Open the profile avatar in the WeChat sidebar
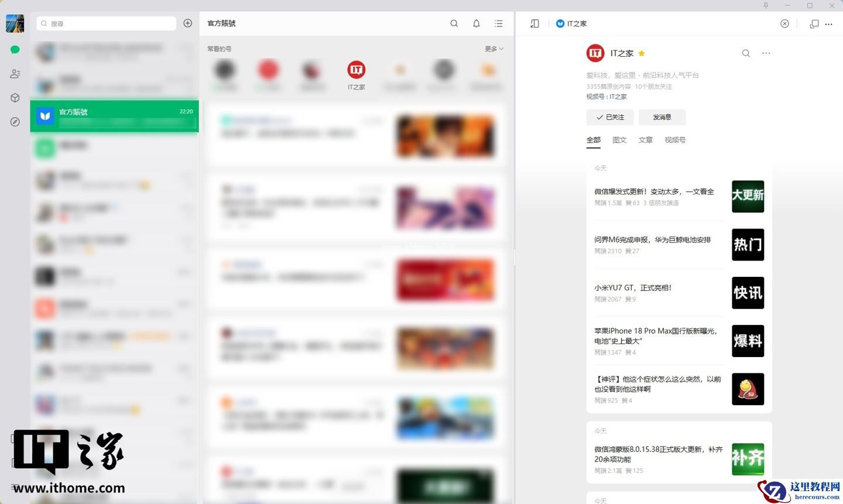Screen dimensions: 843x504 pyautogui.click(x=15, y=23)
